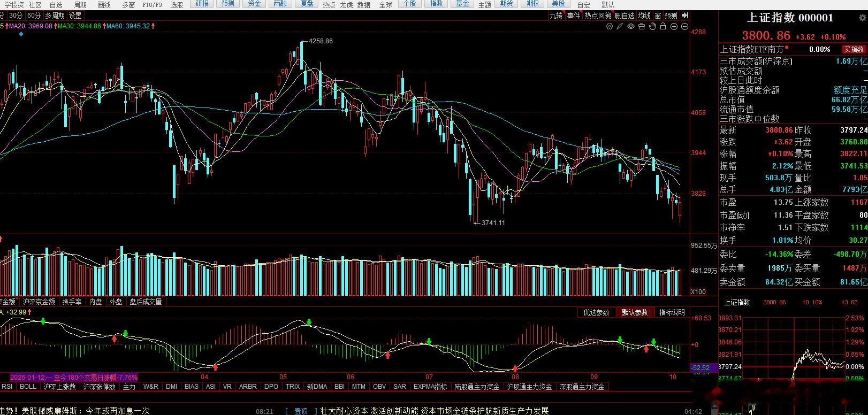This screenshot has width=868, height=415.
Task: Select the 换手率 volume tab
Action: [72, 302]
